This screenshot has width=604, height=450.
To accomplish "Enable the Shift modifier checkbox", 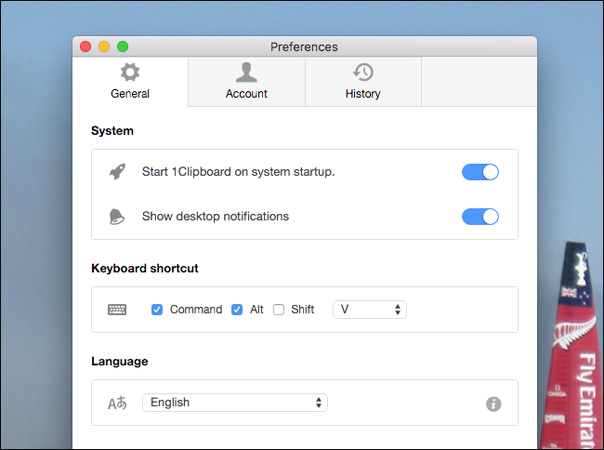I will point(279,310).
